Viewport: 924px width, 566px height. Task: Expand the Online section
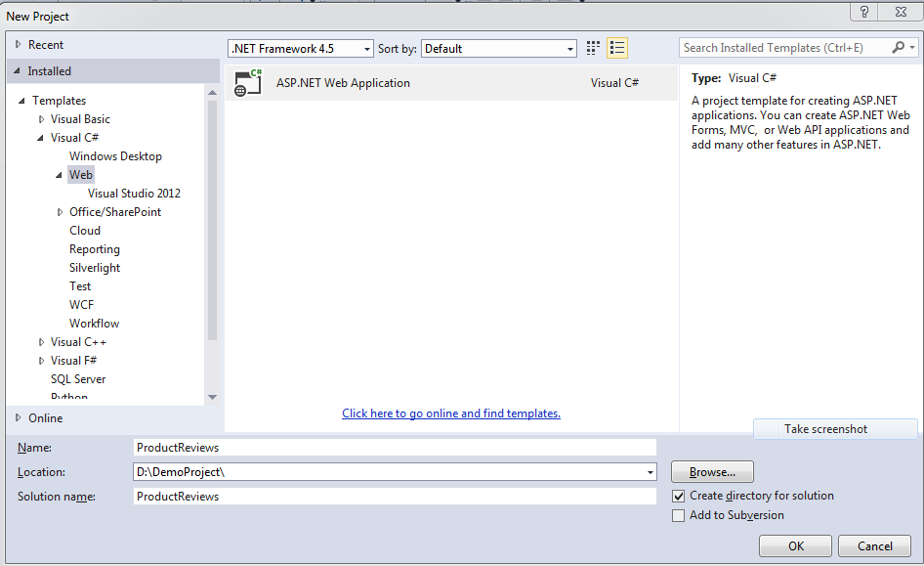coord(19,417)
